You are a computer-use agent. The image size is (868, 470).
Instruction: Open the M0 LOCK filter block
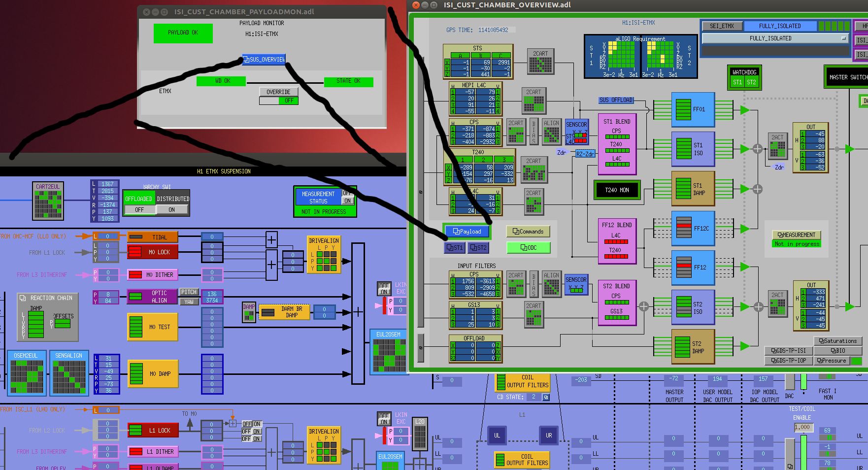pyautogui.click(x=153, y=252)
